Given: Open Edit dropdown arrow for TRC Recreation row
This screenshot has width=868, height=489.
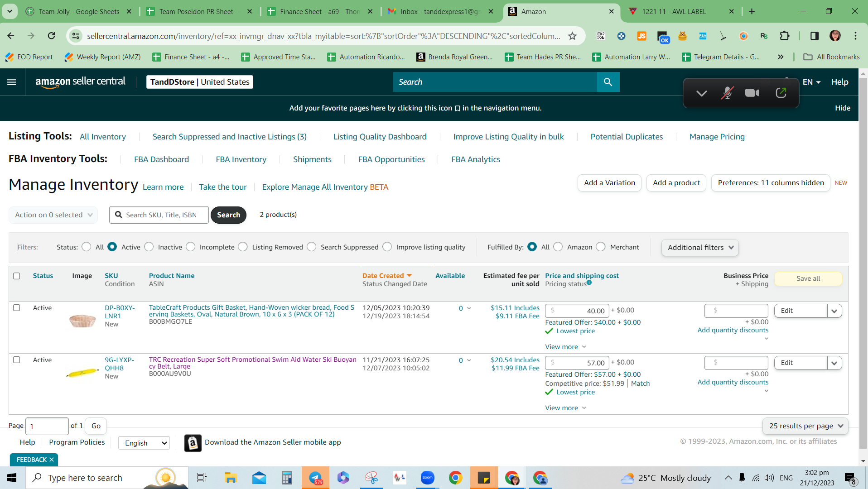Looking at the screenshot, I should (x=834, y=363).
